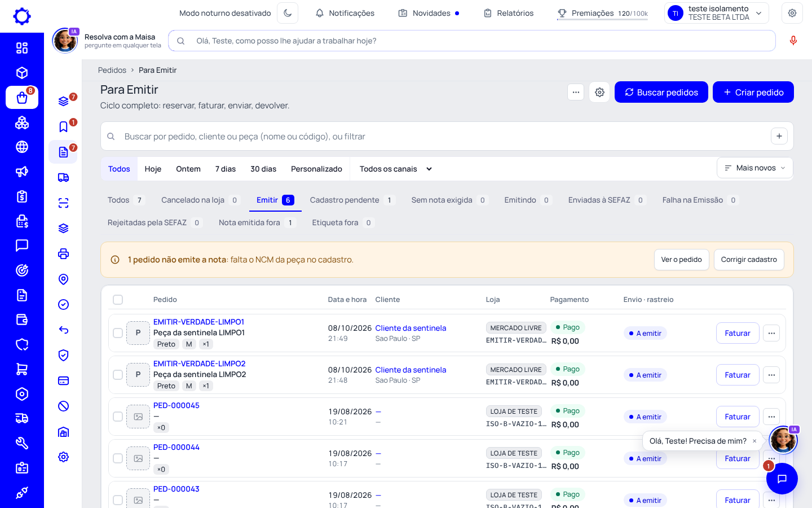This screenshot has height=508, width=812.
Task: Open the printer icon in submenu
Action: (x=64, y=254)
